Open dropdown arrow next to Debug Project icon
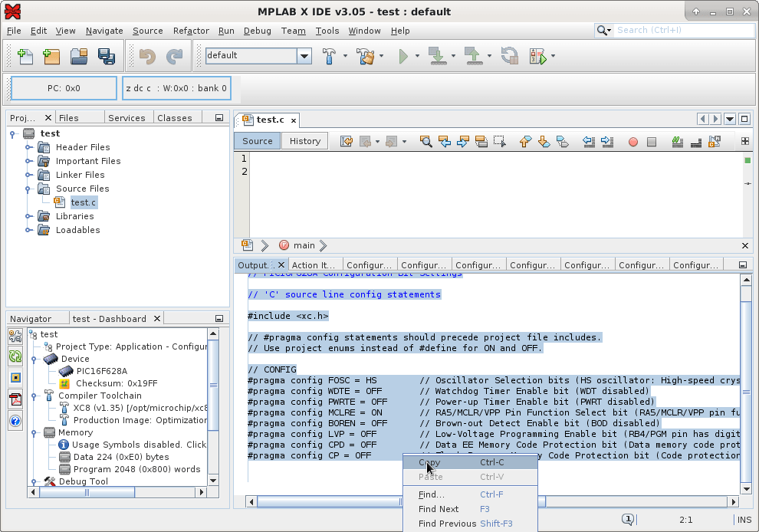The width and height of the screenshot is (759, 532). pos(553,56)
